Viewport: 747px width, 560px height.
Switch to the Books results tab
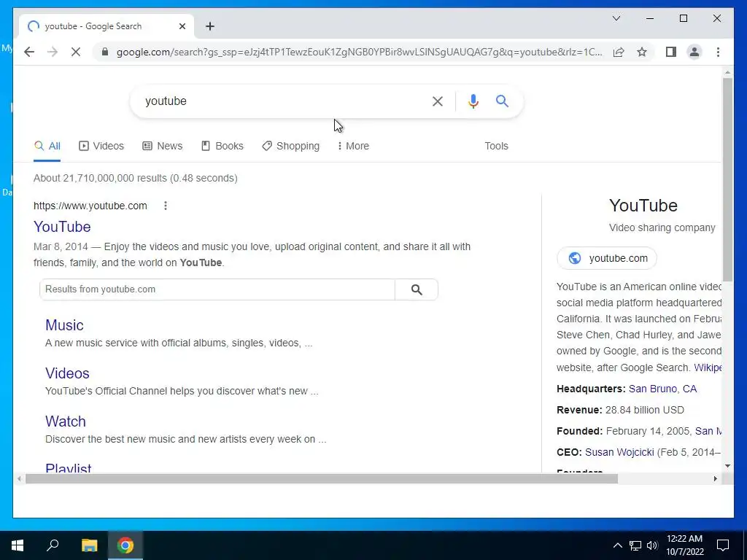(x=222, y=146)
